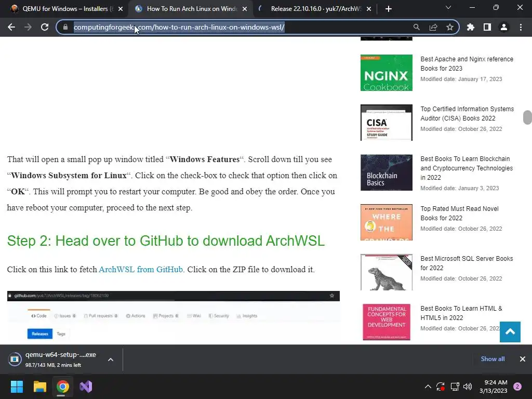Open SQL Server lizard book thumbnail

coord(387,272)
